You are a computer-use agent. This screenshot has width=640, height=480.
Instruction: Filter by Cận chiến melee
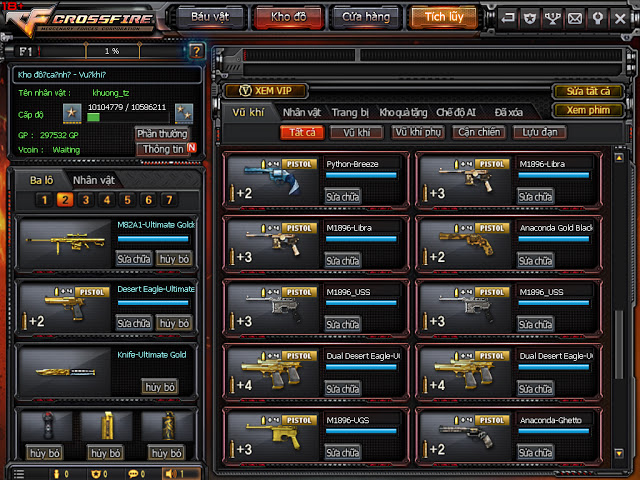pyautogui.click(x=479, y=132)
